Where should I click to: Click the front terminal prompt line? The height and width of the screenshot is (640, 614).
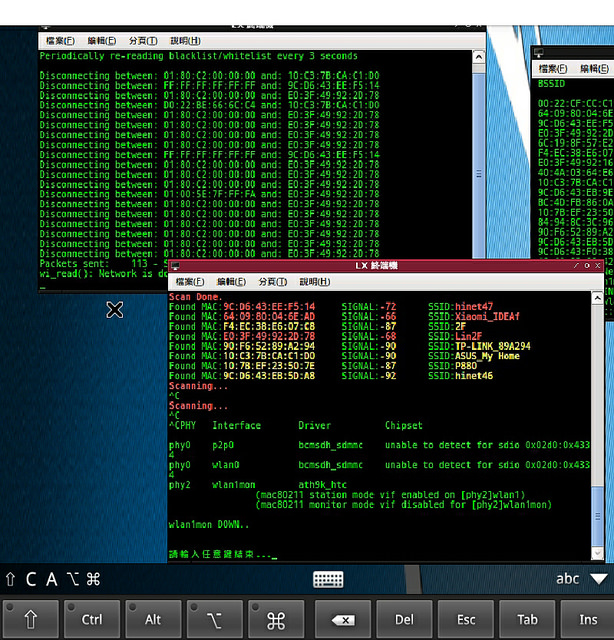[x=220, y=553]
